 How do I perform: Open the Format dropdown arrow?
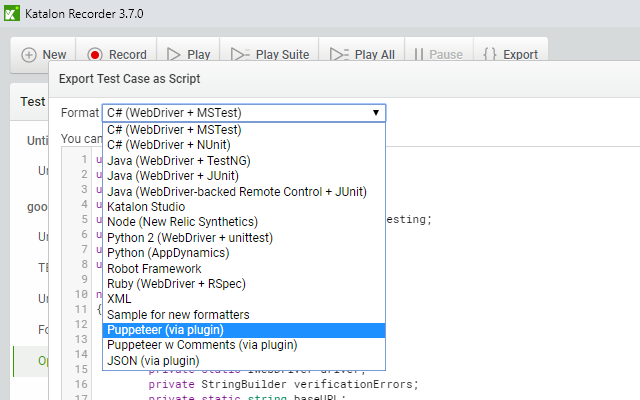tap(376, 113)
